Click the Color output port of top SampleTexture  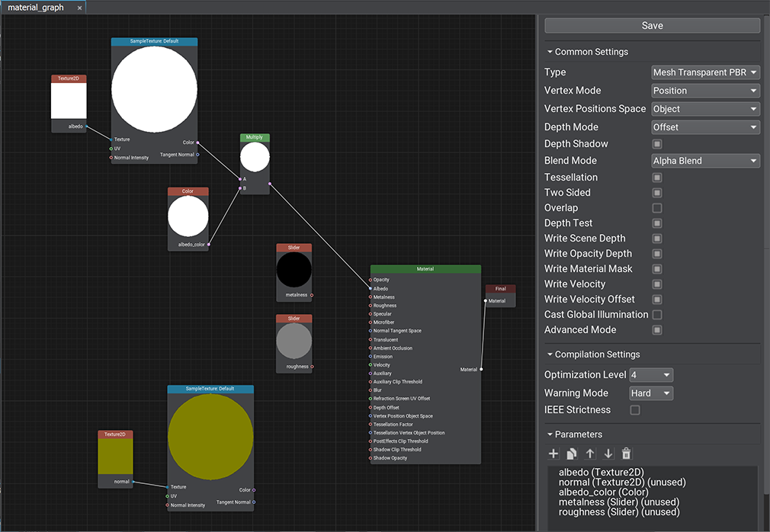[197, 143]
